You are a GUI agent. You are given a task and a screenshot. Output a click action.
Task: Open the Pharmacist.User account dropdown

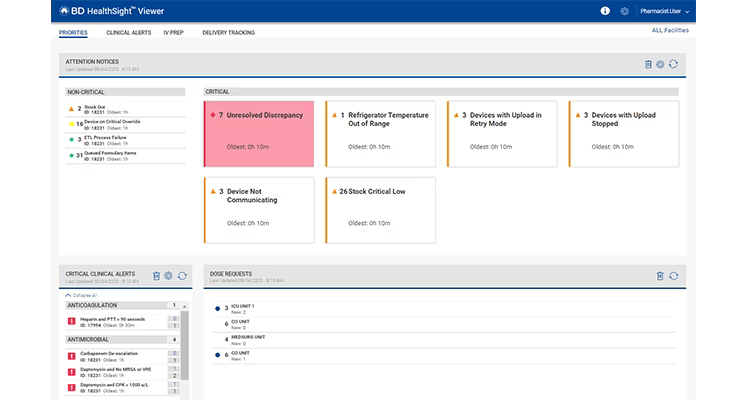(660, 11)
